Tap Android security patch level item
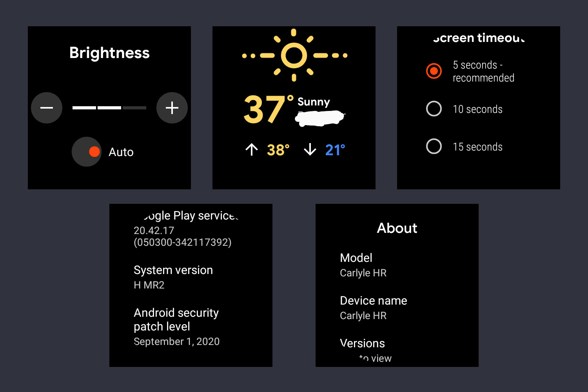 (176, 327)
